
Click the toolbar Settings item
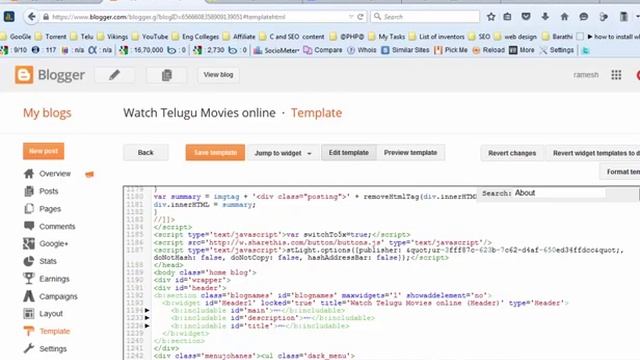pyautogui.click(x=557, y=50)
